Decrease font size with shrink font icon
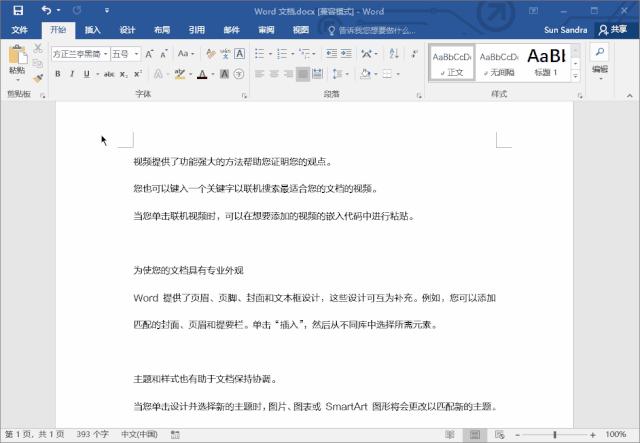Image resolution: width=640 pixels, height=443 pixels. (x=164, y=54)
